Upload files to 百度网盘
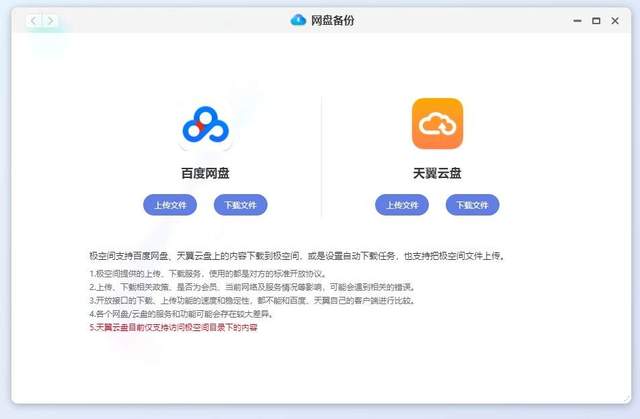Image resolution: width=640 pixels, height=419 pixels. (x=170, y=205)
